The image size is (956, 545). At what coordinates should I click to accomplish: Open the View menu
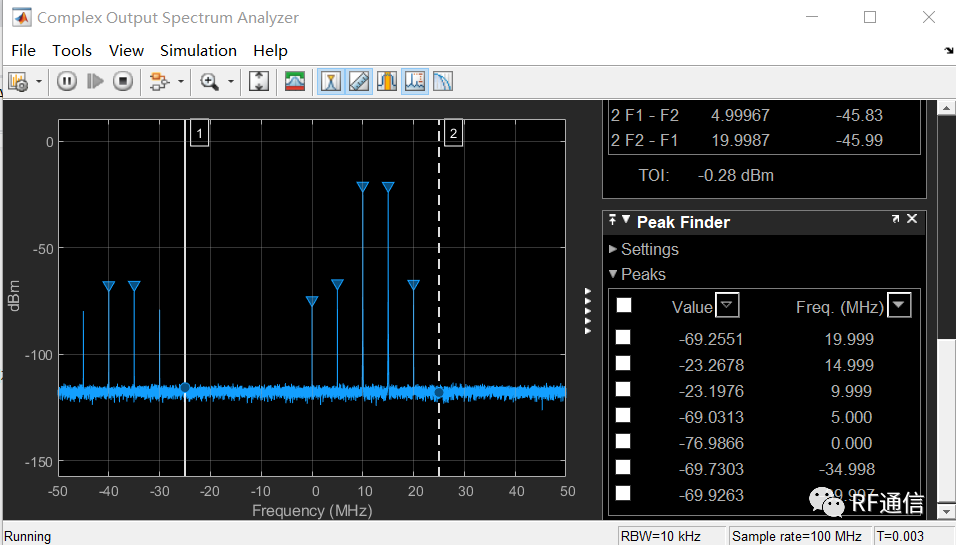(x=126, y=51)
